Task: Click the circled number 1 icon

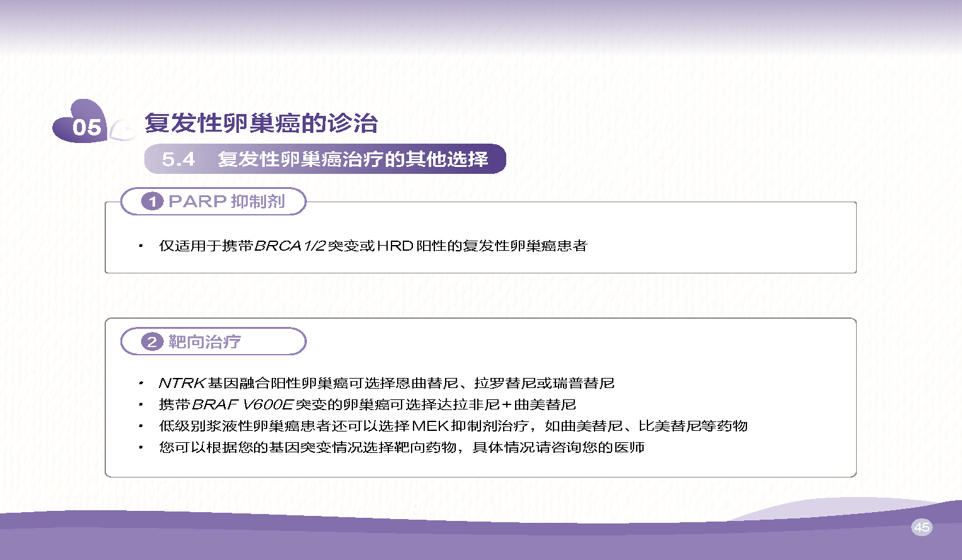Action: coord(152,202)
